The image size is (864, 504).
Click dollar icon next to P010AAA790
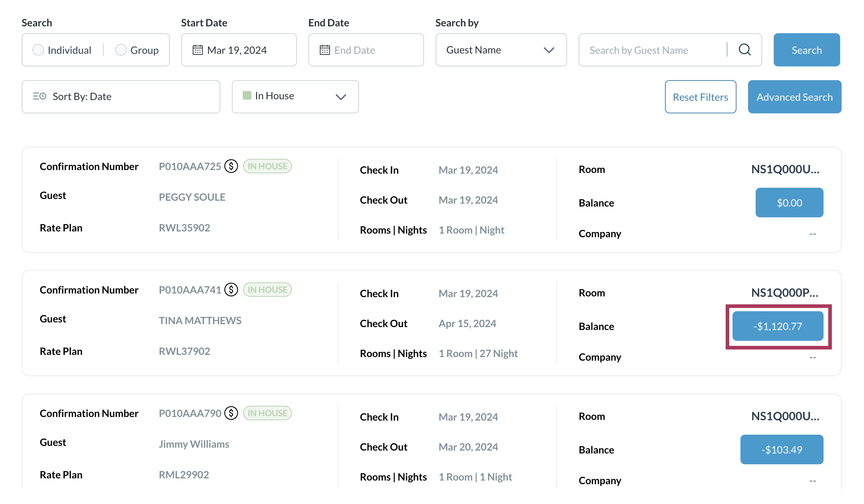tap(231, 413)
